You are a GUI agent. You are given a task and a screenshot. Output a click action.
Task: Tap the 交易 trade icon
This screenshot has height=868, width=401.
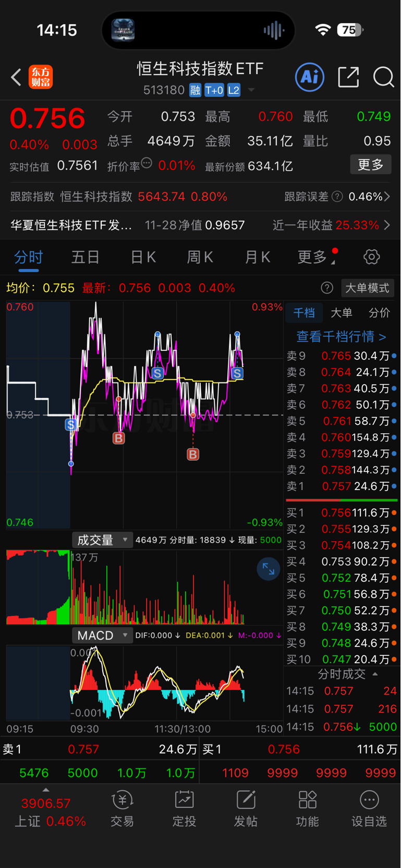pyautogui.click(x=123, y=809)
